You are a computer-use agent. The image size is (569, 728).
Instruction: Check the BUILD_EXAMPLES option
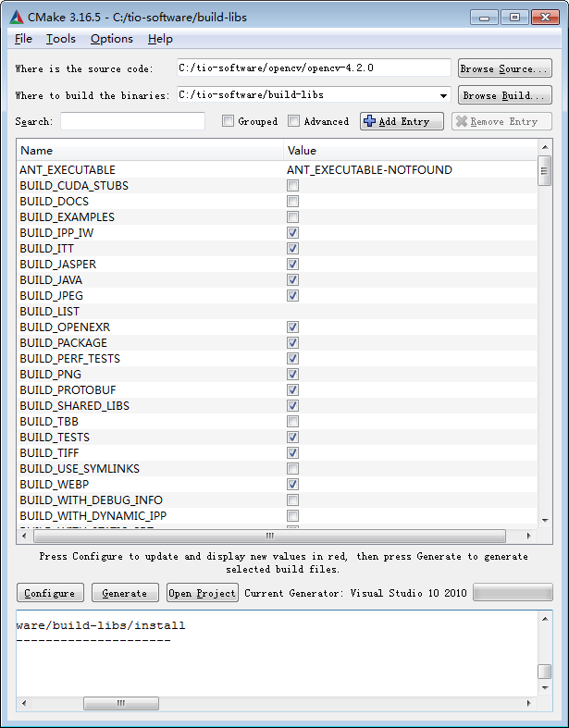(292, 217)
